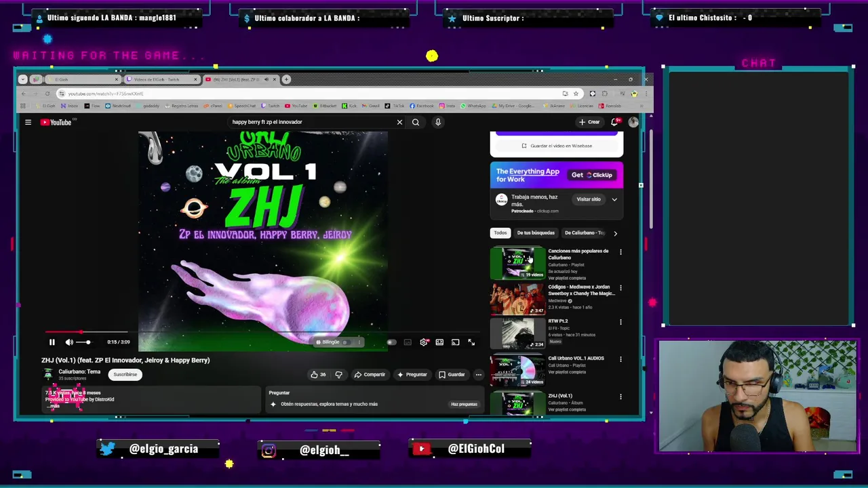Viewport: 868px width, 488px height.
Task: Clear the YouTube search box text
Action: click(399, 122)
